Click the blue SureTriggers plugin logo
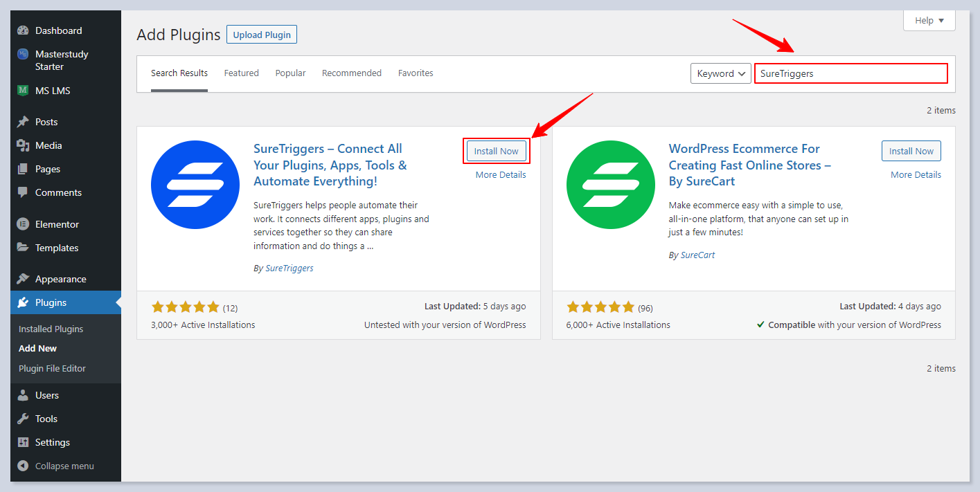 (195, 185)
